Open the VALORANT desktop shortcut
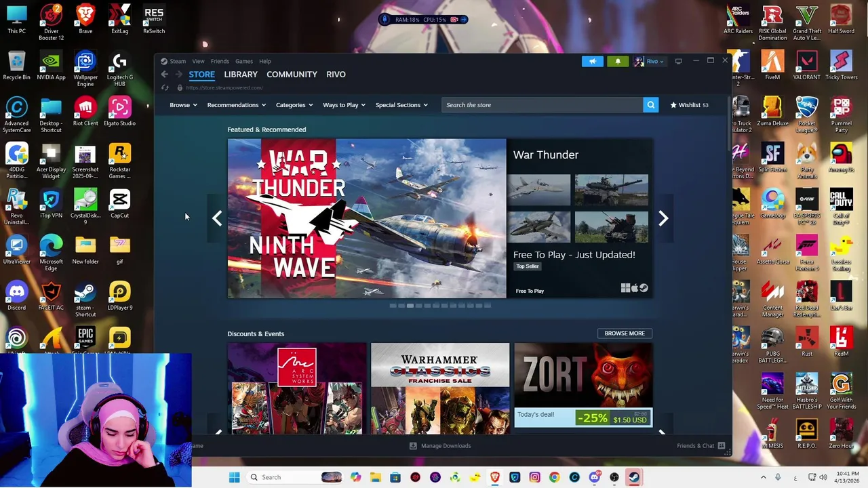The image size is (868, 488). click(806, 66)
